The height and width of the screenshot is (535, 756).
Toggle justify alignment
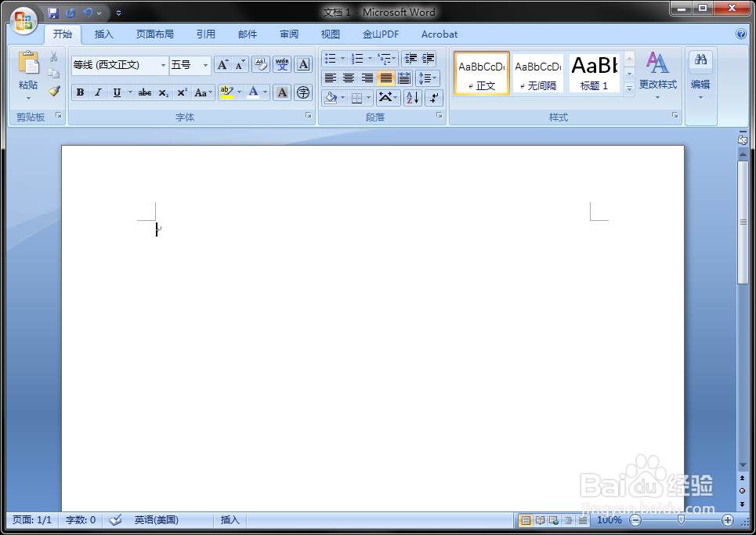pyautogui.click(x=385, y=78)
